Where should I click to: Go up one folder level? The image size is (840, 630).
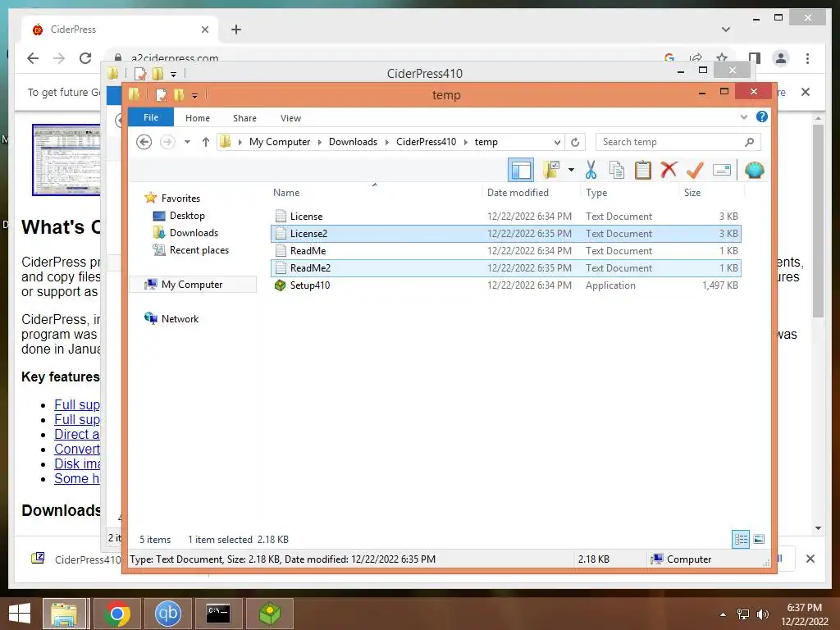pyautogui.click(x=206, y=142)
